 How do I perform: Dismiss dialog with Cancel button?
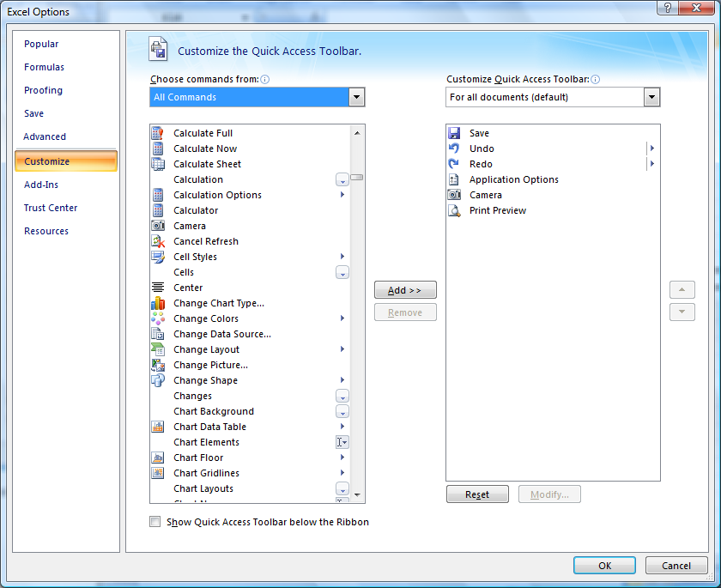676,566
